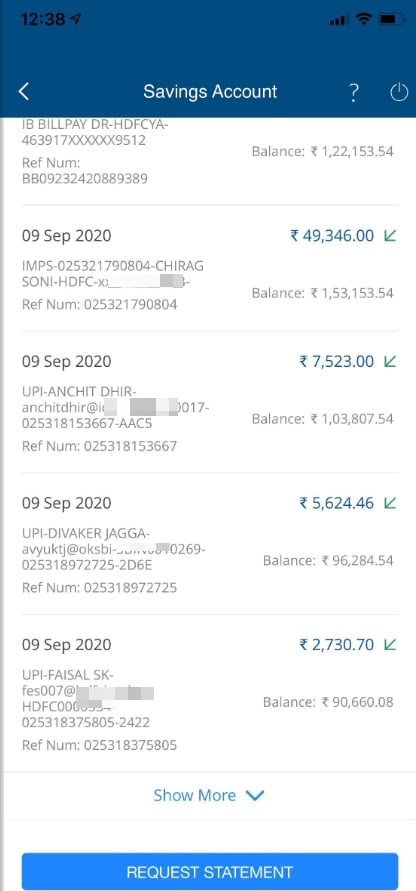This screenshot has width=416, height=891.
Task: Open the CHIRAG SONI IMPS transaction
Action: point(210,269)
